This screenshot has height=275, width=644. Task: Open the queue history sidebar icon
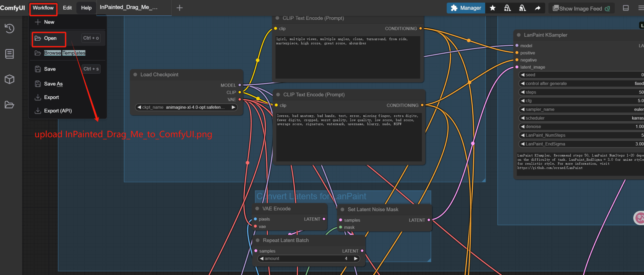9,29
